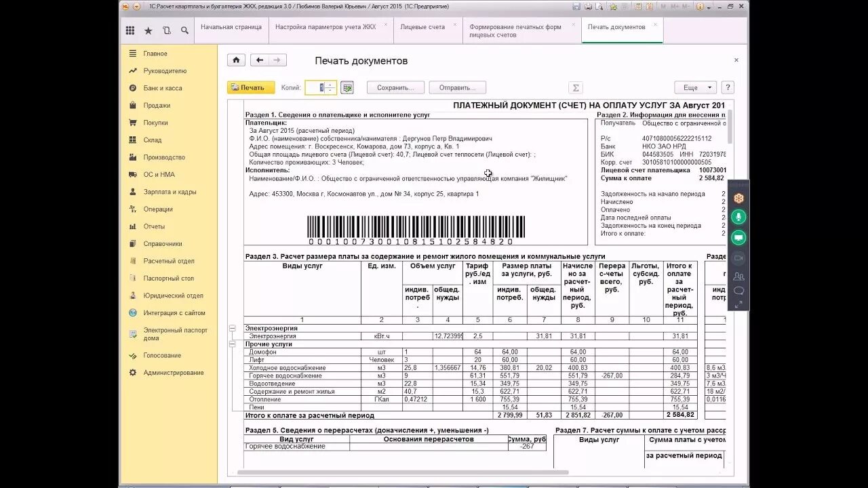Click the info icon in title bar
The image size is (868, 488).
pos(700,6)
